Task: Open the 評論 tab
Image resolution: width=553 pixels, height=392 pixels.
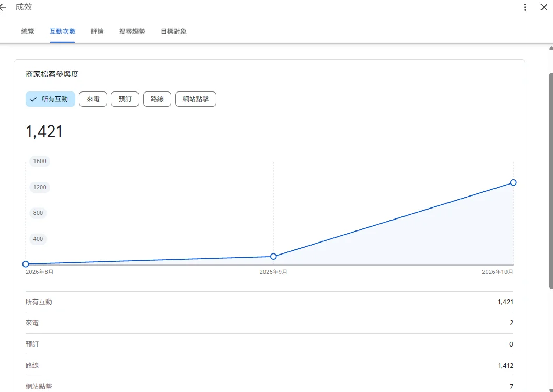Action: click(97, 31)
